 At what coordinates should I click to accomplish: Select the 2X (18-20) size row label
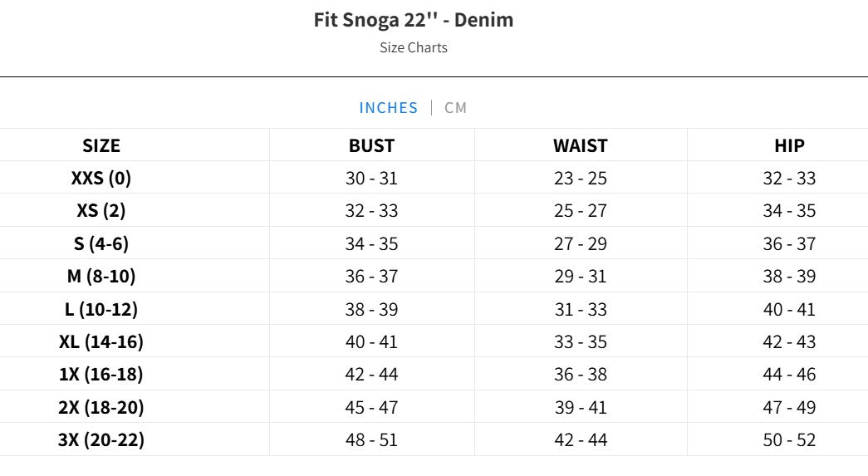pyautogui.click(x=101, y=407)
